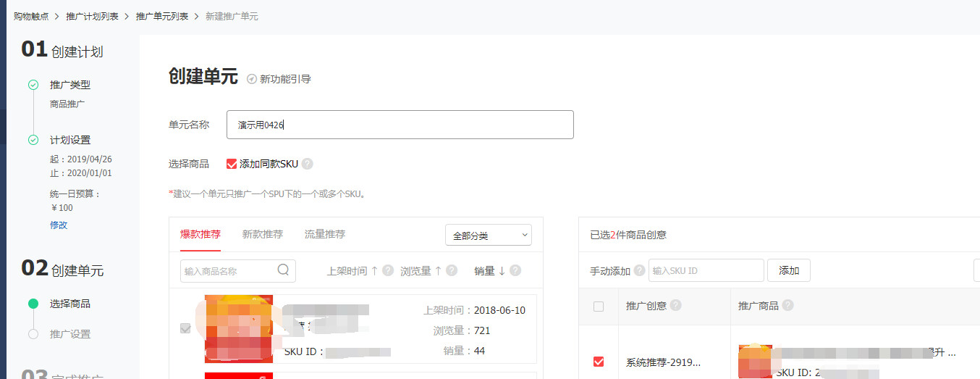Switch to the 爆款推荐 tab
The height and width of the screenshot is (379, 980).
point(200,234)
